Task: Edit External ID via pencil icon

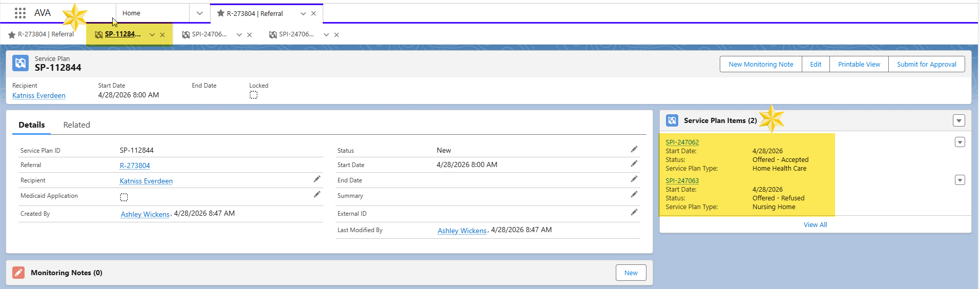Action: click(634, 212)
